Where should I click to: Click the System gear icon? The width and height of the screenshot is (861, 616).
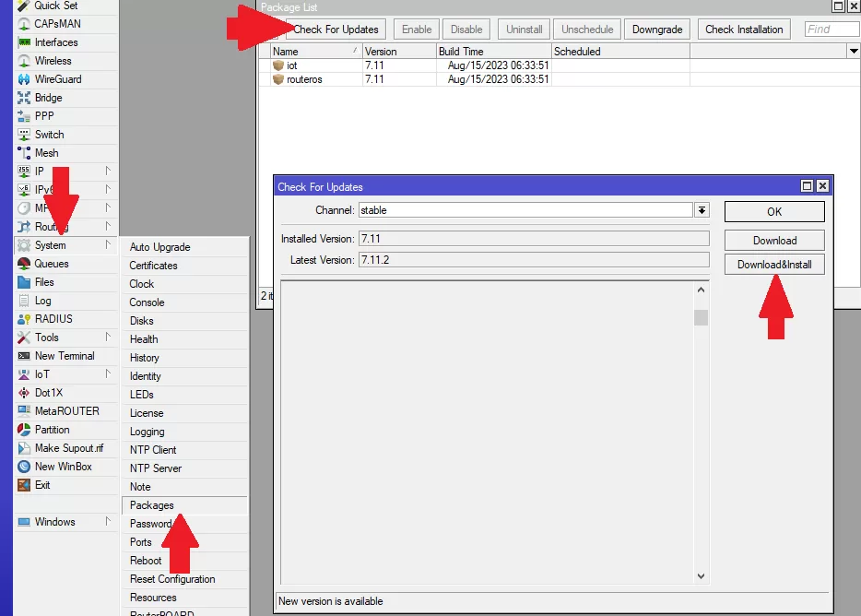[x=24, y=245]
